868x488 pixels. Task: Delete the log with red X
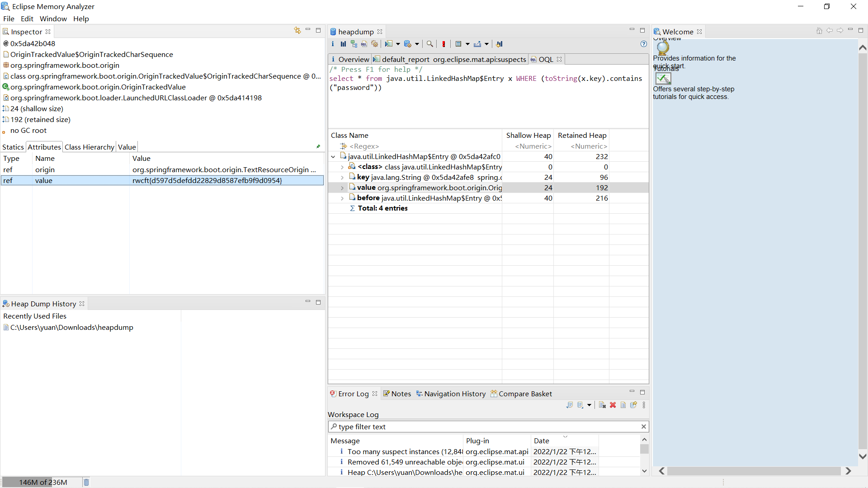tap(613, 405)
